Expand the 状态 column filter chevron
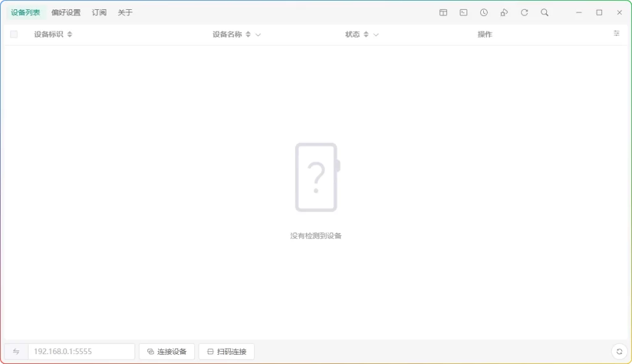 (x=376, y=35)
